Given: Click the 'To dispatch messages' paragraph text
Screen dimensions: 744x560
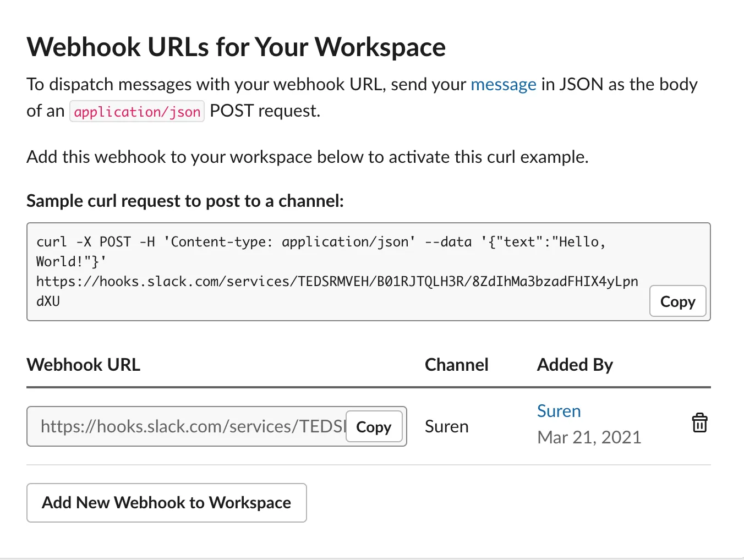Looking at the screenshot, I should [x=362, y=97].
